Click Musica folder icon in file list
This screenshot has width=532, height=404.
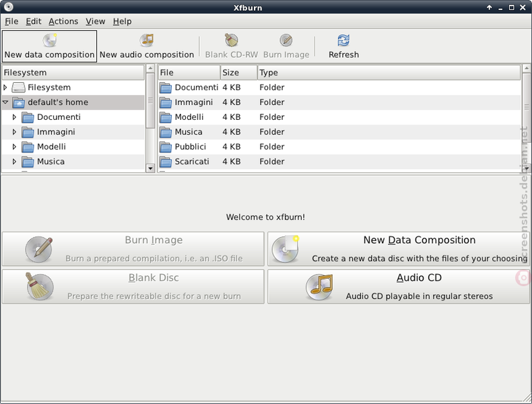[166, 132]
